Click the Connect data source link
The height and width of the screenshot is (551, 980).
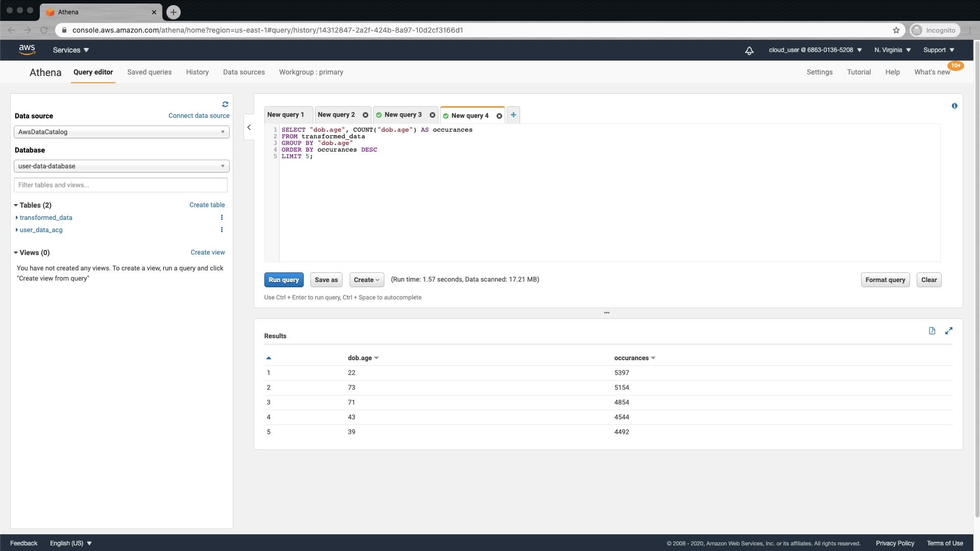tap(199, 116)
